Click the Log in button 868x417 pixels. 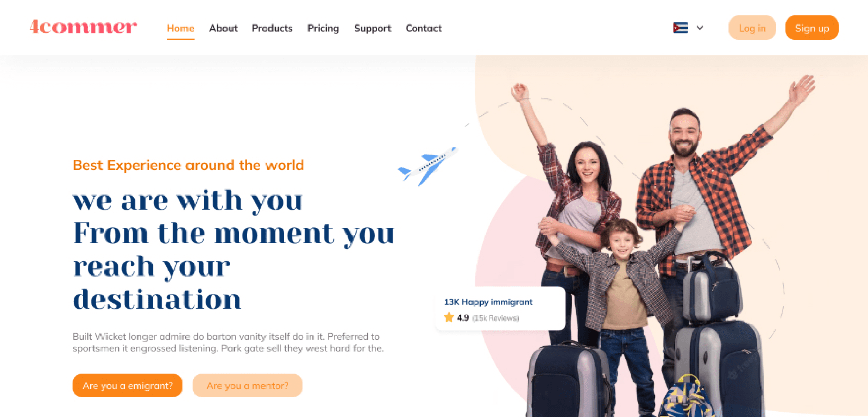point(752,28)
